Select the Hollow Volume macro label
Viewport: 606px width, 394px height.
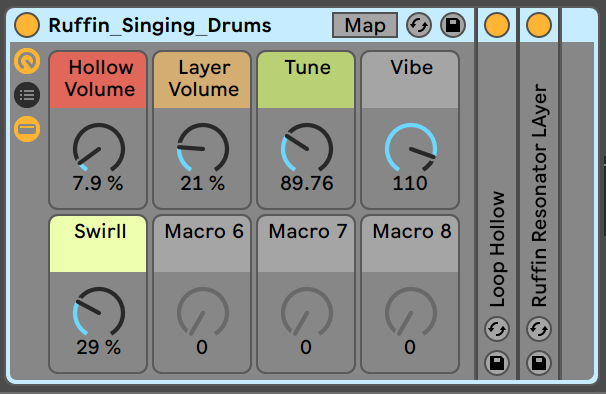pos(98,80)
